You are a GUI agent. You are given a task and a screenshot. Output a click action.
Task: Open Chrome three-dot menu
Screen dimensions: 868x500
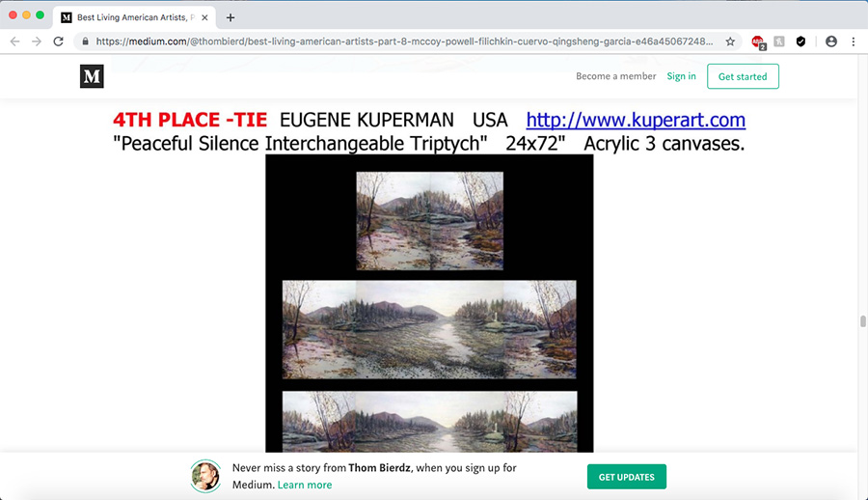(x=854, y=42)
